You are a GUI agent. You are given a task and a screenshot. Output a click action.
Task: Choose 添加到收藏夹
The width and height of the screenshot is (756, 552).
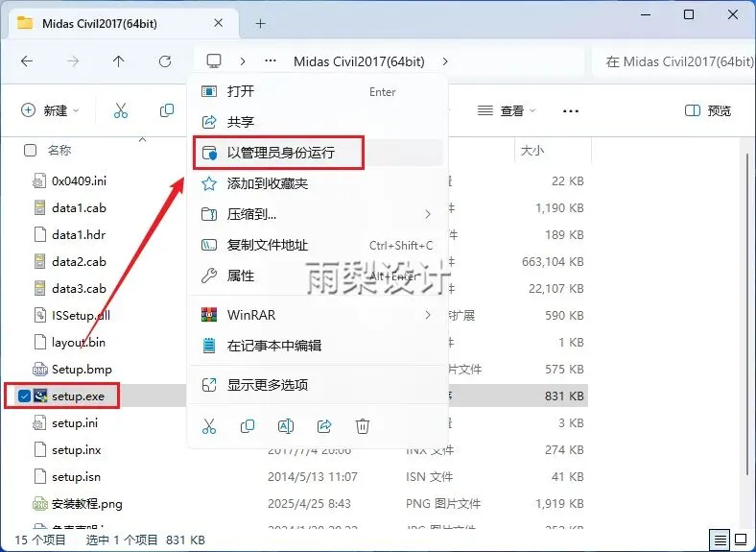point(318,183)
